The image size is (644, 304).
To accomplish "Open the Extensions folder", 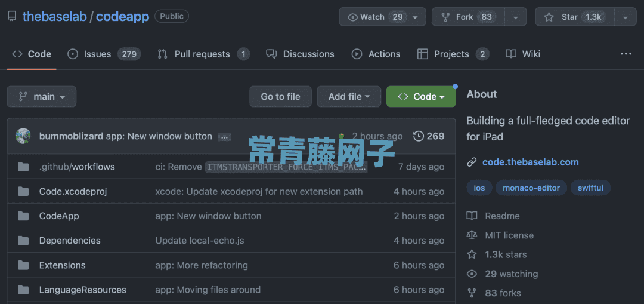I will (63, 265).
